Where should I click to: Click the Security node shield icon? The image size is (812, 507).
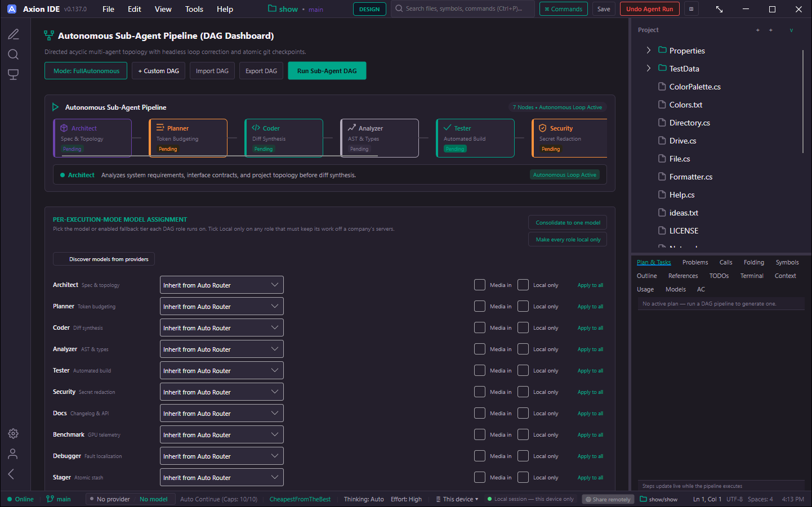pos(543,128)
